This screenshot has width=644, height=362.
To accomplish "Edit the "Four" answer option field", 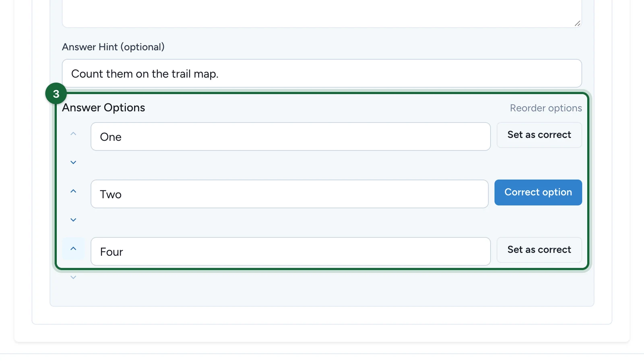I will coord(291,251).
